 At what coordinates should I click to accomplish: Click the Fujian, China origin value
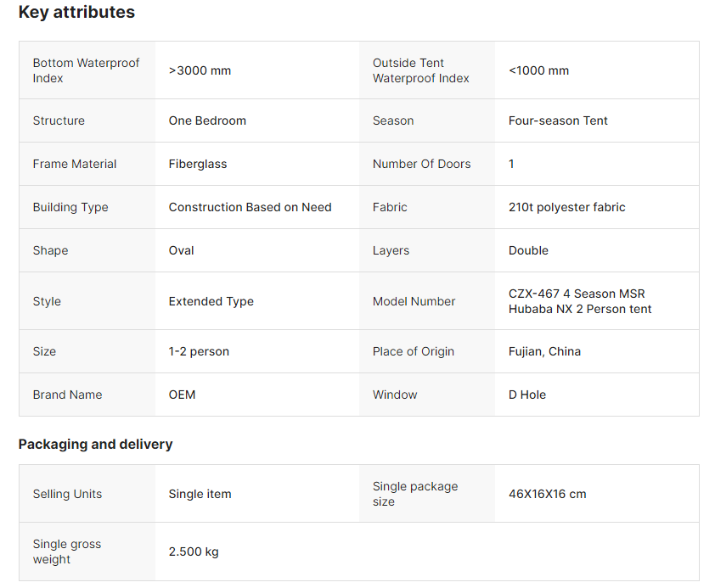point(544,351)
